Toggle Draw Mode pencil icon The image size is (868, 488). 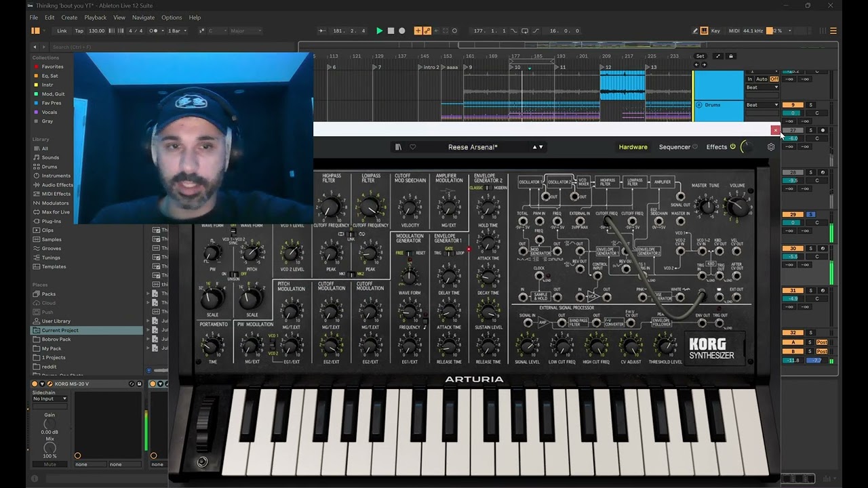[696, 30]
